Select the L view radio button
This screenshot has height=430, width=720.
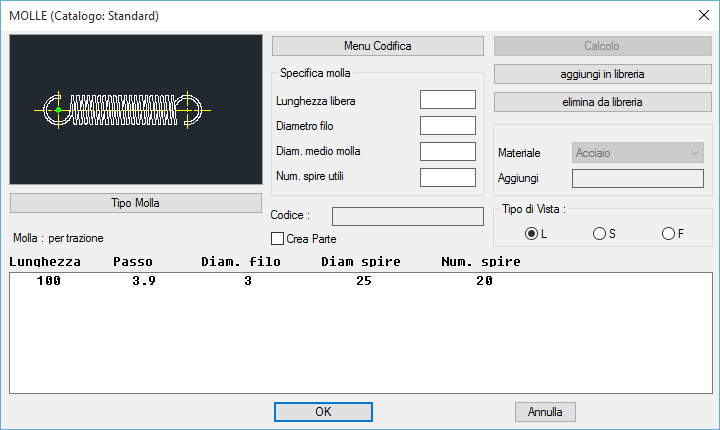tap(531, 234)
